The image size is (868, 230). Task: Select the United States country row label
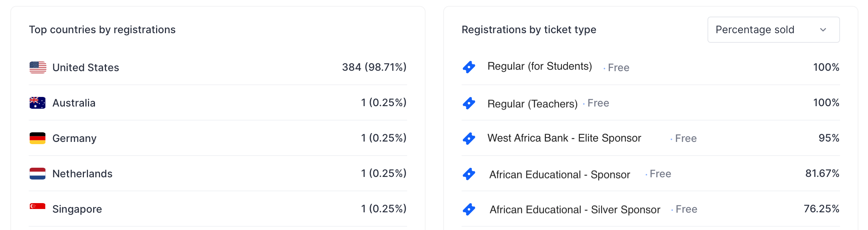[86, 67]
